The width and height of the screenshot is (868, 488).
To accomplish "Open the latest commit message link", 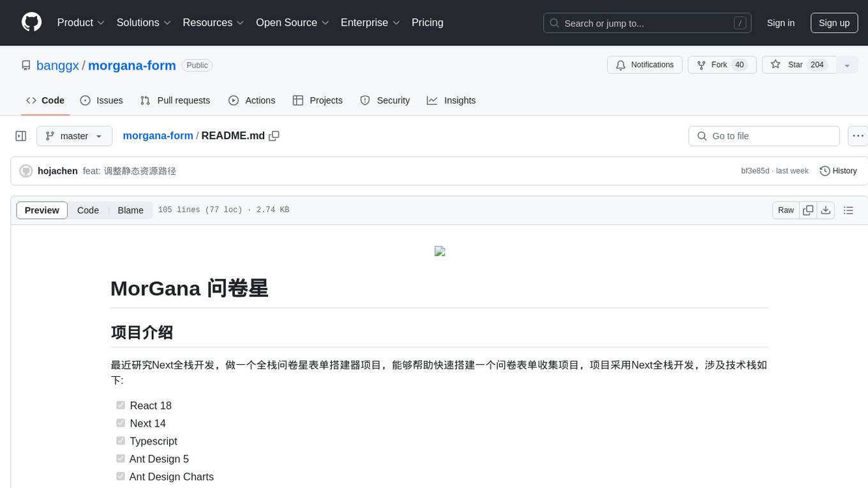I will [130, 171].
